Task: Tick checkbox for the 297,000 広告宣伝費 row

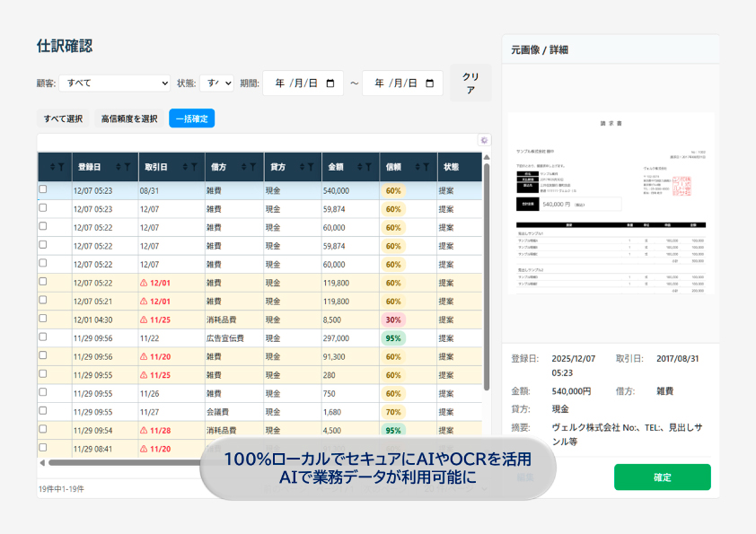Action: 43,337
